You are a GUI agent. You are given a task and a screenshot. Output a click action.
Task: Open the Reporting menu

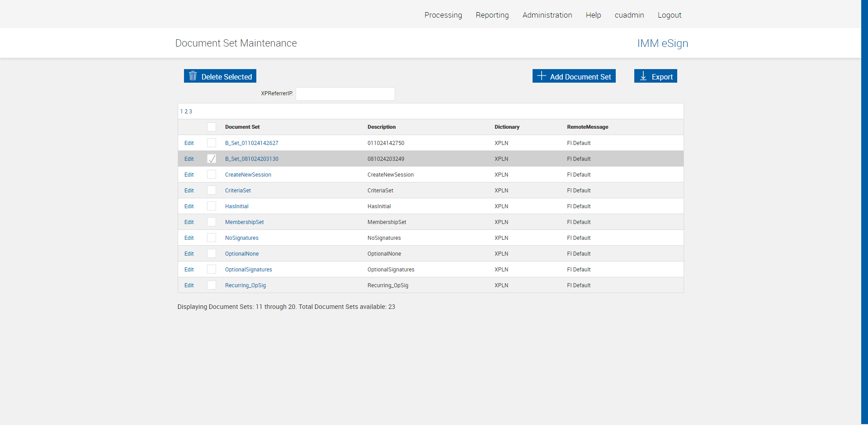tap(492, 15)
